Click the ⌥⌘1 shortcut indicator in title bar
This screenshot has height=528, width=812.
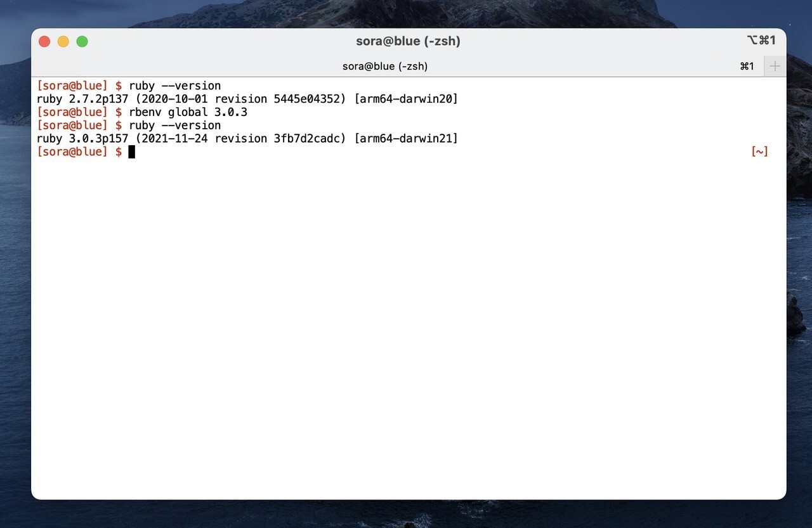tap(761, 41)
